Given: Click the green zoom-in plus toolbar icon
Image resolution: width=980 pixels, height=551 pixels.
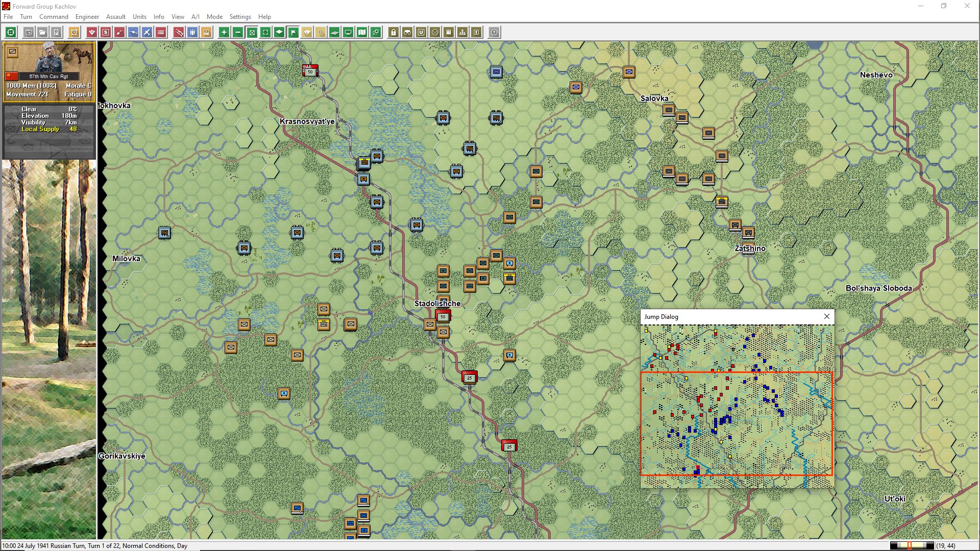Looking at the screenshot, I should coord(224,32).
